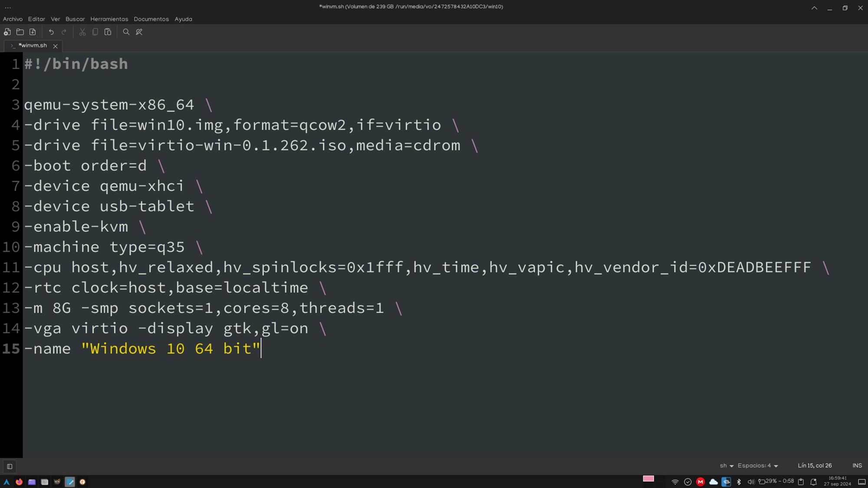Viewport: 868px width, 488px height.
Task: Open the Archivo menu
Action: coord(13,19)
